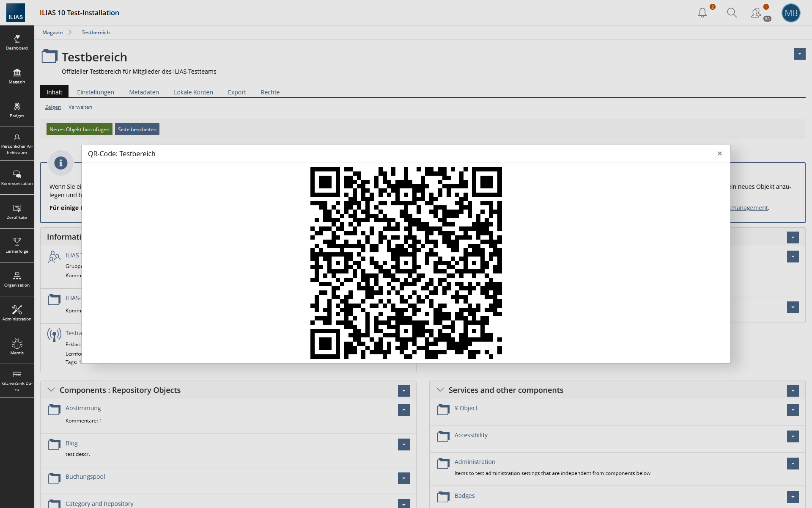Select the Zertifikate sidebar icon
The width and height of the screenshot is (812, 508).
point(17,211)
